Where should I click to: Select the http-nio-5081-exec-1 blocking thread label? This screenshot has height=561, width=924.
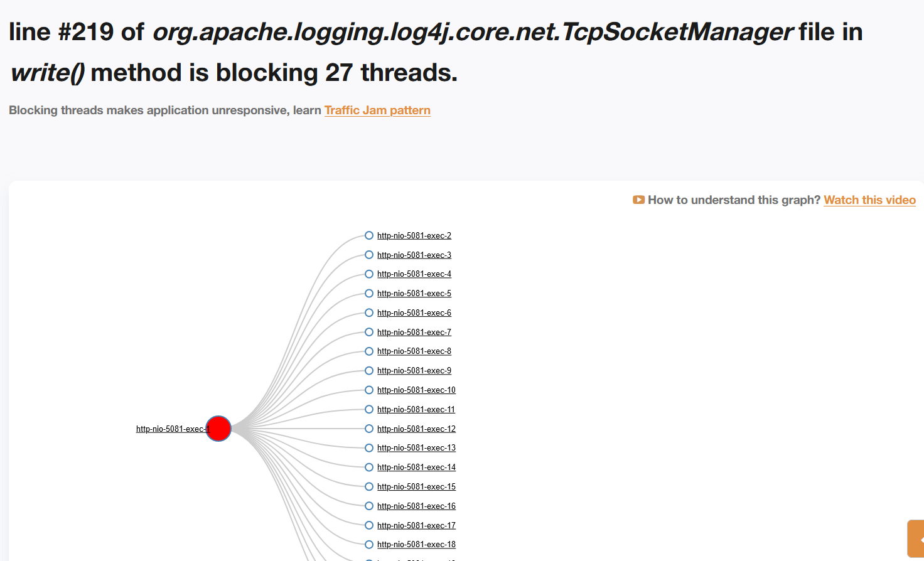[x=170, y=429]
